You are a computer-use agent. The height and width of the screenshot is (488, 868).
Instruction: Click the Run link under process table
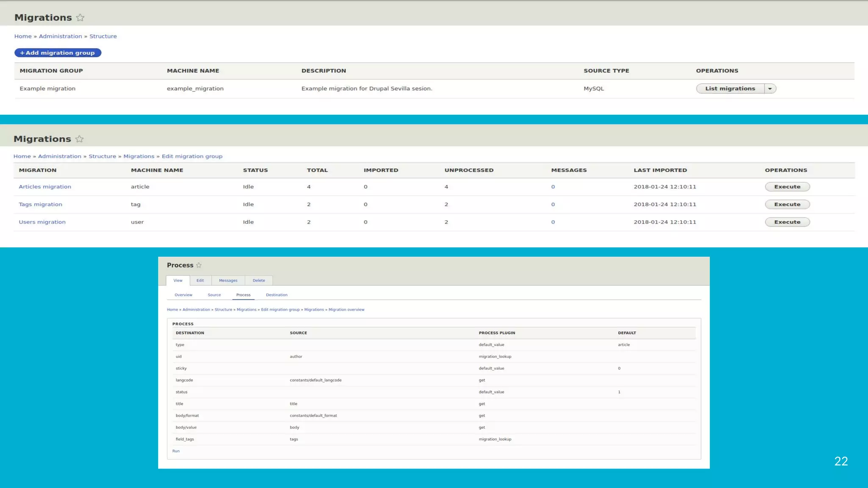(176, 451)
